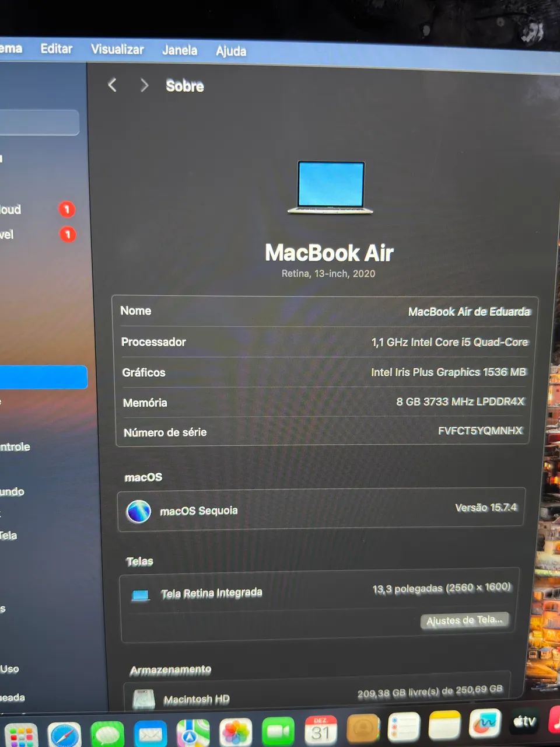
Task: Open FaceTime from the Dock
Action: click(278, 731)
